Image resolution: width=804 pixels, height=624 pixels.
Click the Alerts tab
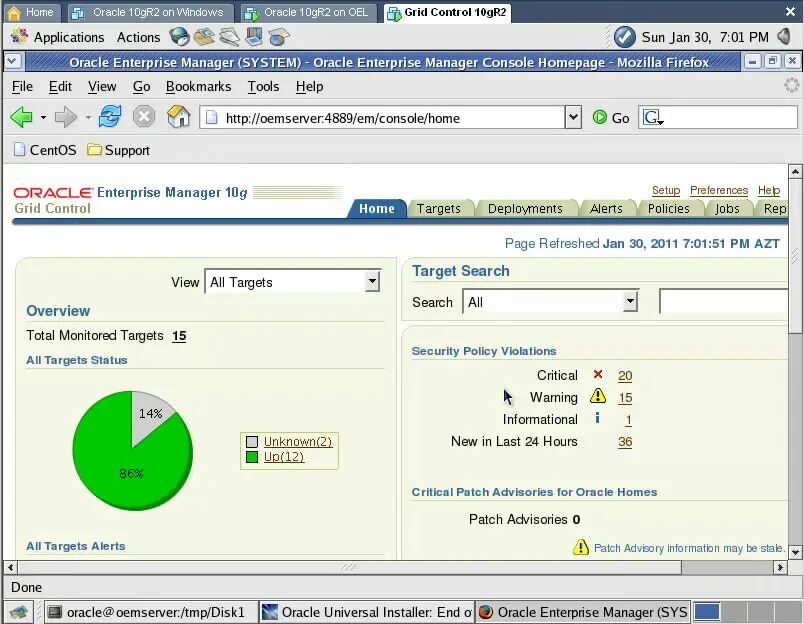606,209
